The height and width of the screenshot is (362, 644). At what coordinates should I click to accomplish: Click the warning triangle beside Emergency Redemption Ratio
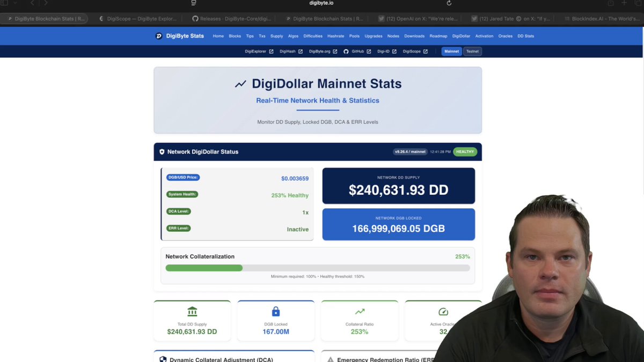coord(331,359)
